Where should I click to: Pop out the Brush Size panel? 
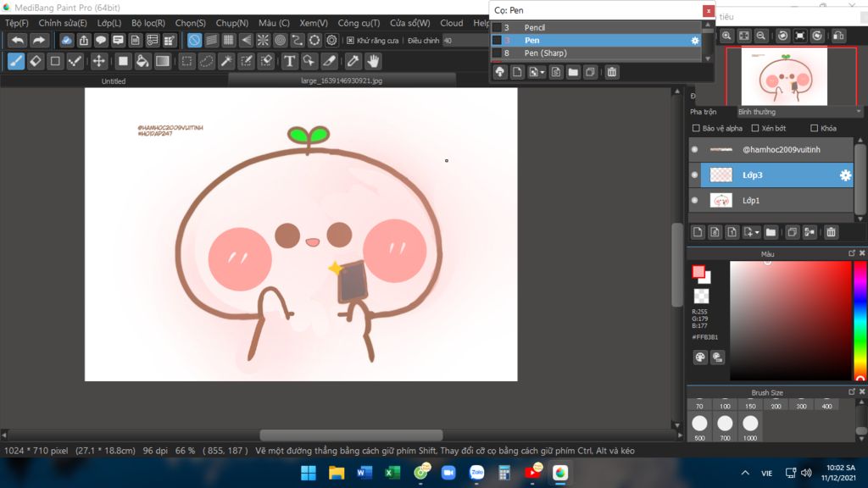pos(852,391)
